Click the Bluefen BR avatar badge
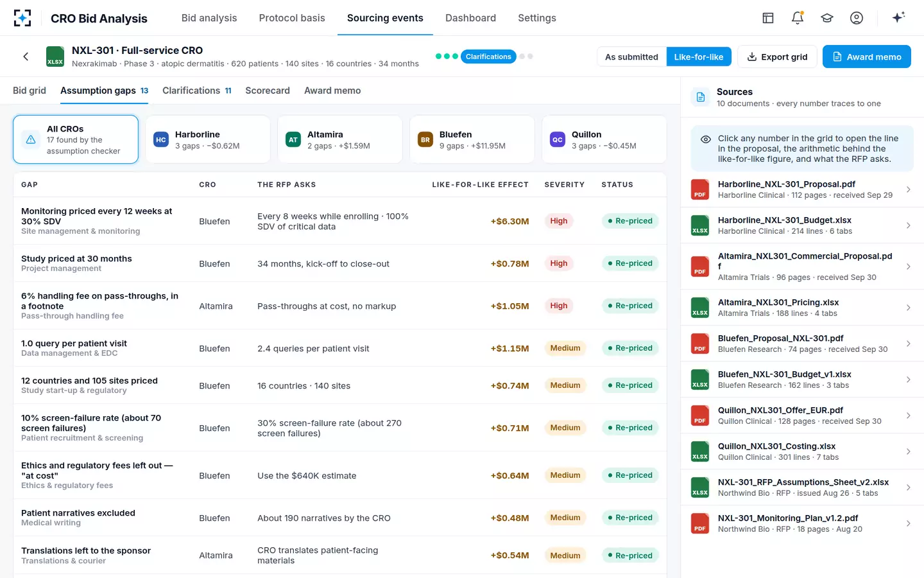Image resolution: width=924 pixels, height=578 pixels. coord(425,139)
